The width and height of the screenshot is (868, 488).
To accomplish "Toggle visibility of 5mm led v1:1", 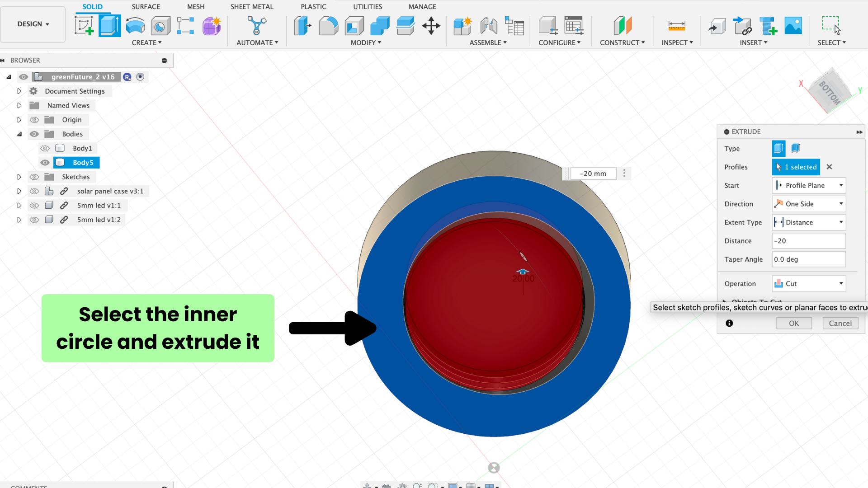I will [x=34, y=206].
